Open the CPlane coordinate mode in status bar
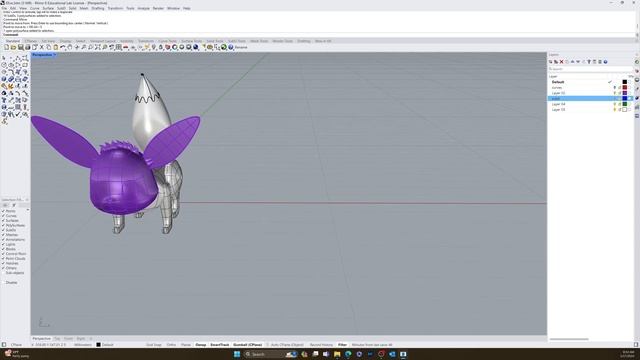The width and height of the screenshot is (640, 360). 16,345
